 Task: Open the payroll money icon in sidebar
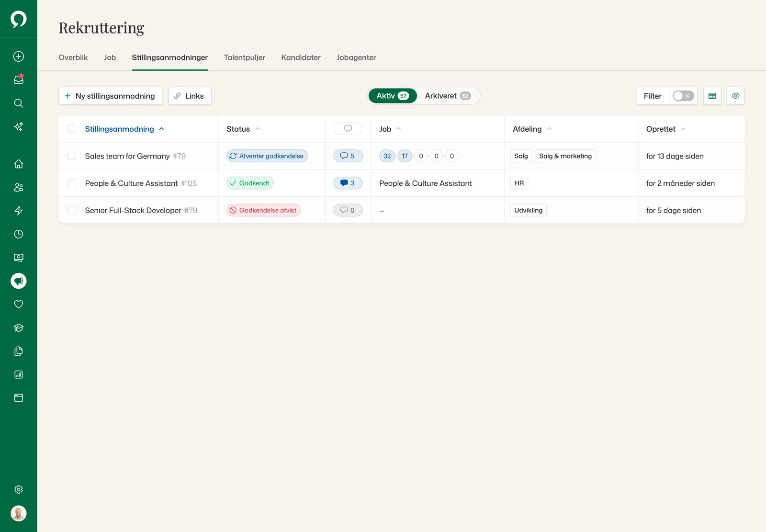(x=19, y=258)
